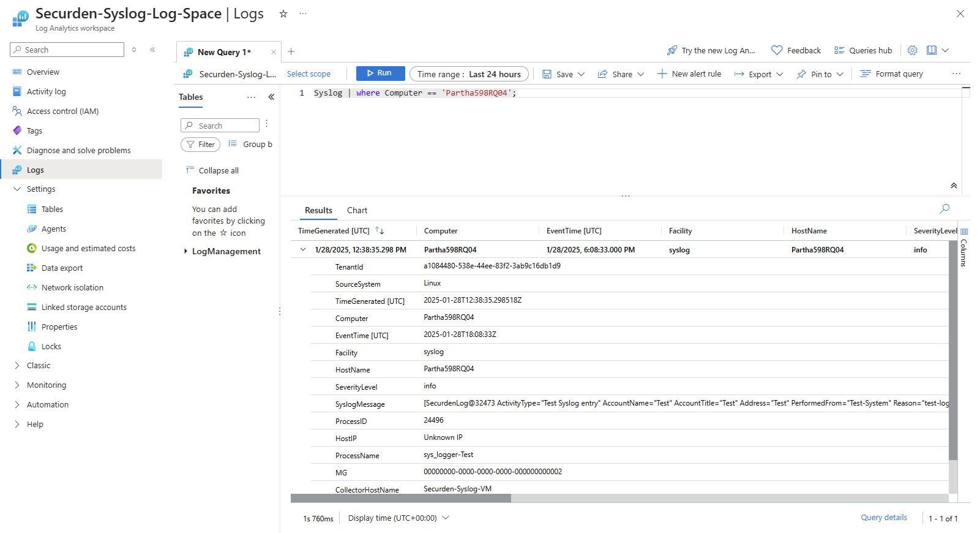Switch to the Chart tab
Screen dimensions: 980x533
357,210
